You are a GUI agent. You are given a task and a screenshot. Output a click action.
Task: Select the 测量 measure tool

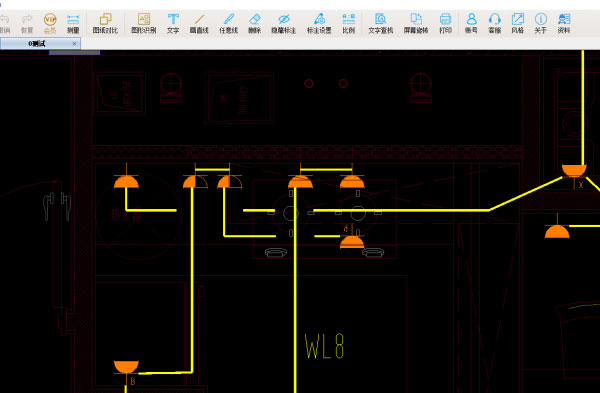[x=73, y=23]
